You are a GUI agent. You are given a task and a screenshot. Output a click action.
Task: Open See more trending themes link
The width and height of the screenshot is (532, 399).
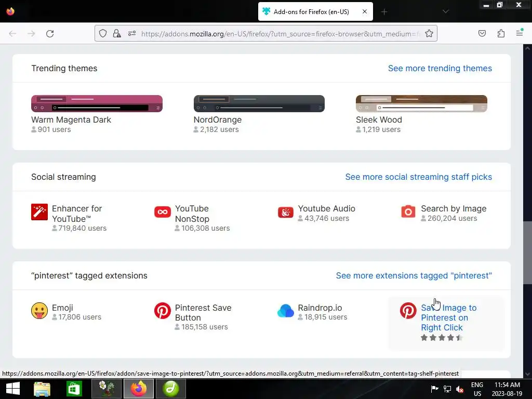point(440,68)
